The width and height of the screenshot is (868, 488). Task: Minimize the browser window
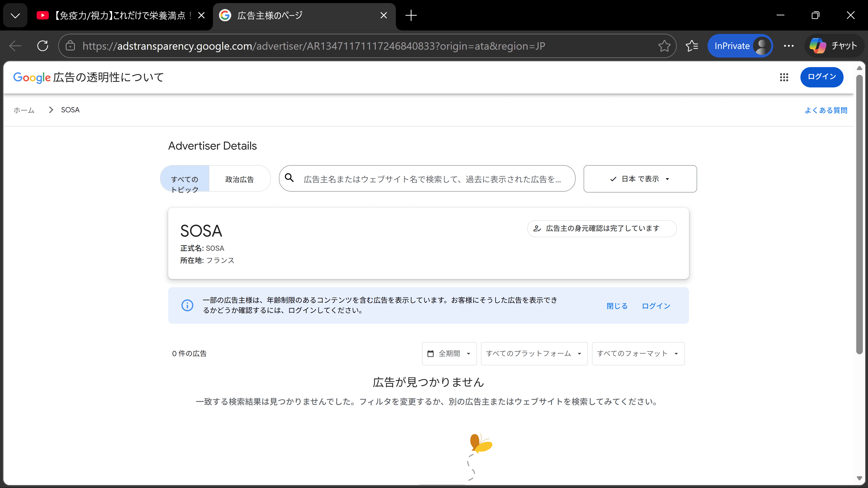click(x=780, y=16)
